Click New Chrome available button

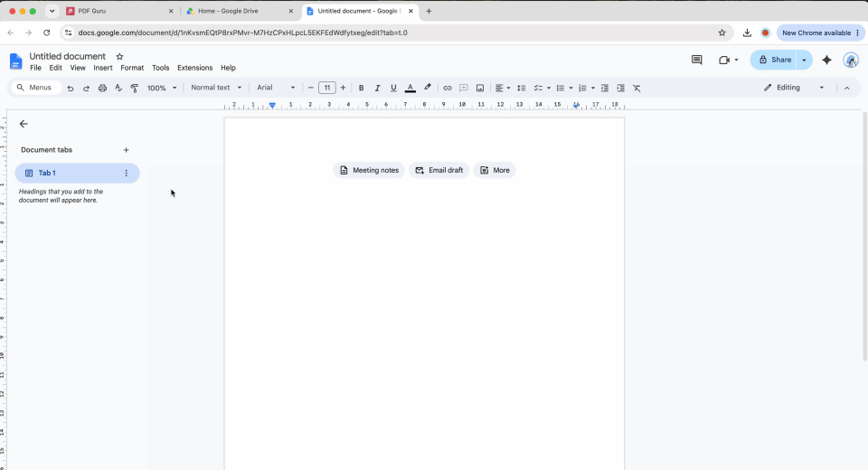(820, 33)
